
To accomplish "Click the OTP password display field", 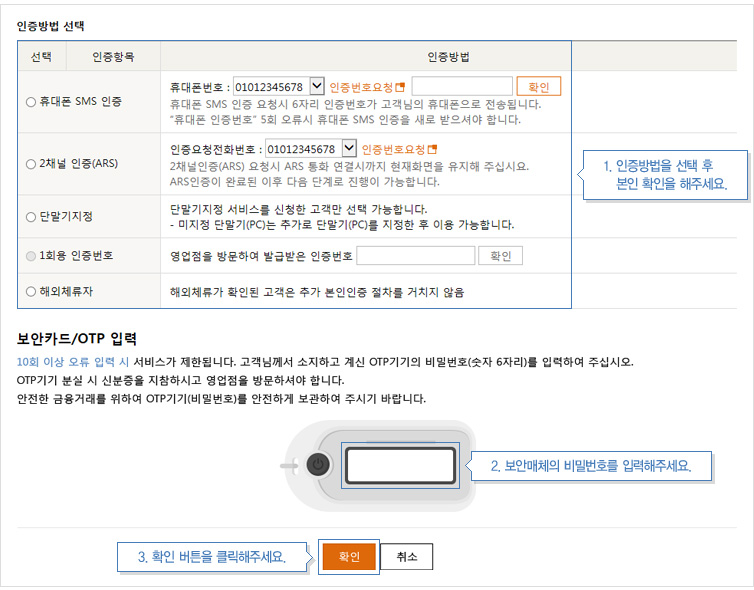I will [400, 465].
